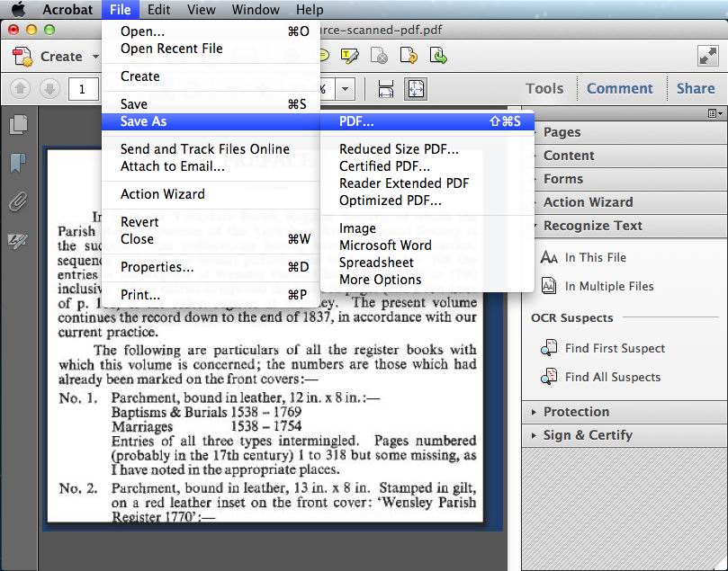Expand the Sign & Certify section
The width and height of the screenshot is (728, 571).
(535, 435)
